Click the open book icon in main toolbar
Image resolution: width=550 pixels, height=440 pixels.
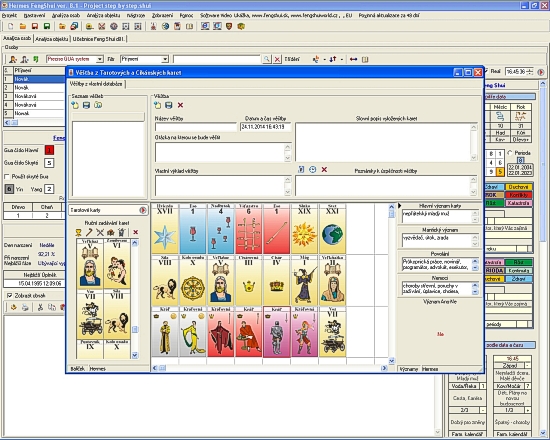189,26
